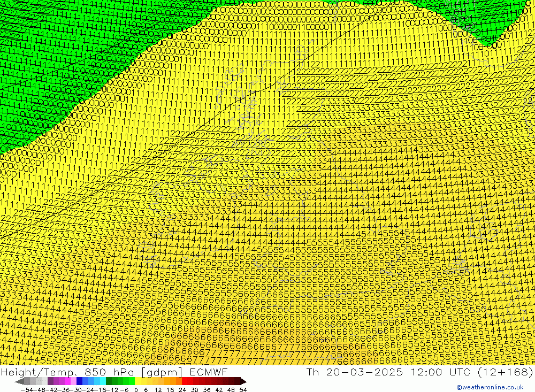This screenshot has width=535, height=392.
Task: Click the legend label '-54'
Action: pyautogui.click(x=27, y=390)
